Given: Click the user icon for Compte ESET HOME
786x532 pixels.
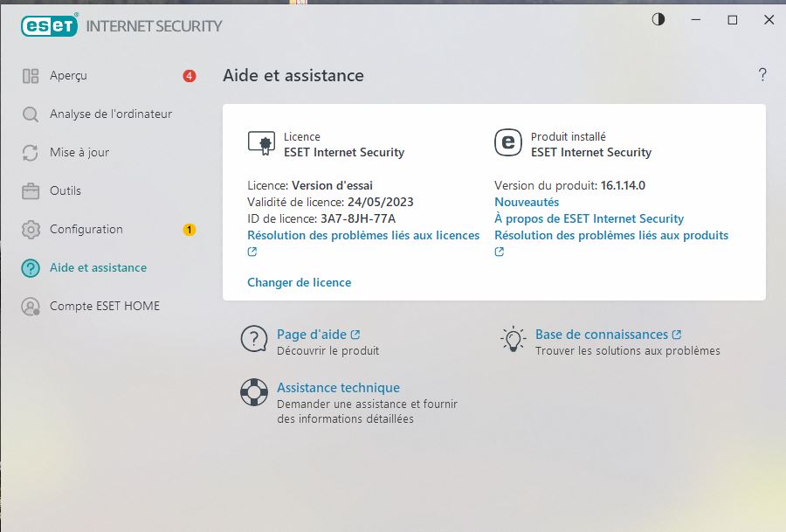Looking at the screenshot, I should 31,307.
